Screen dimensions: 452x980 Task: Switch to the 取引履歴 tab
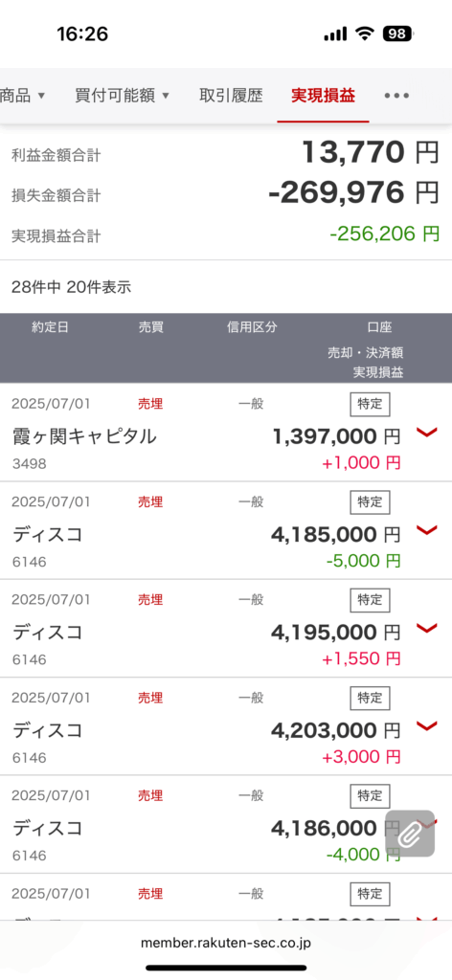pyautogui.click(x=231, y=96)
